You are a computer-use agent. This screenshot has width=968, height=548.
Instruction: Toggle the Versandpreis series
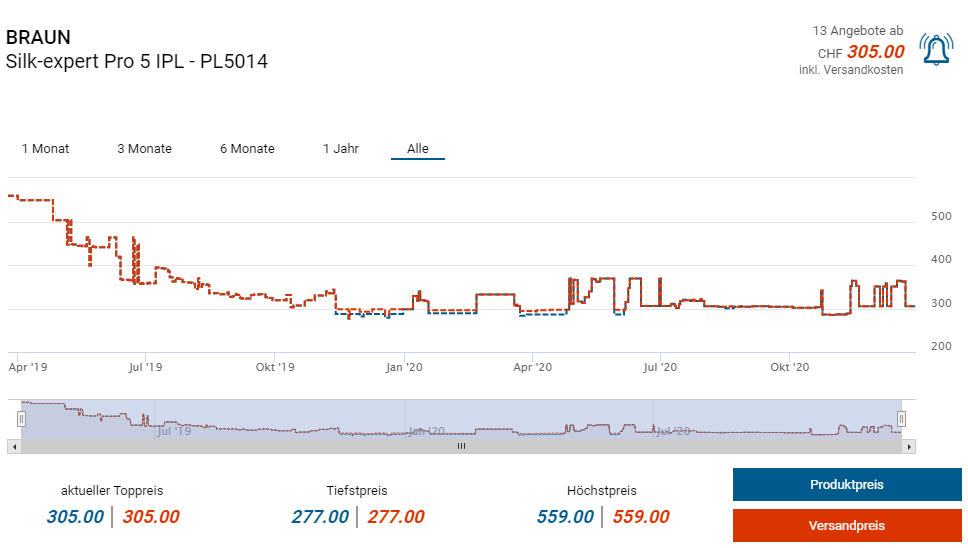point(846,525)
